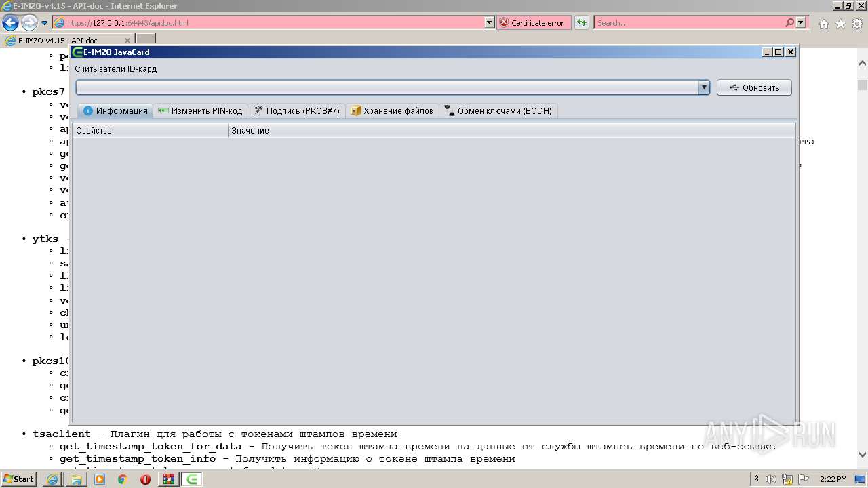The height and width of the screenshot is (488, 868).
Task: Click the E-IMZO JavaCard window logo icon
Action: [77, 52]
